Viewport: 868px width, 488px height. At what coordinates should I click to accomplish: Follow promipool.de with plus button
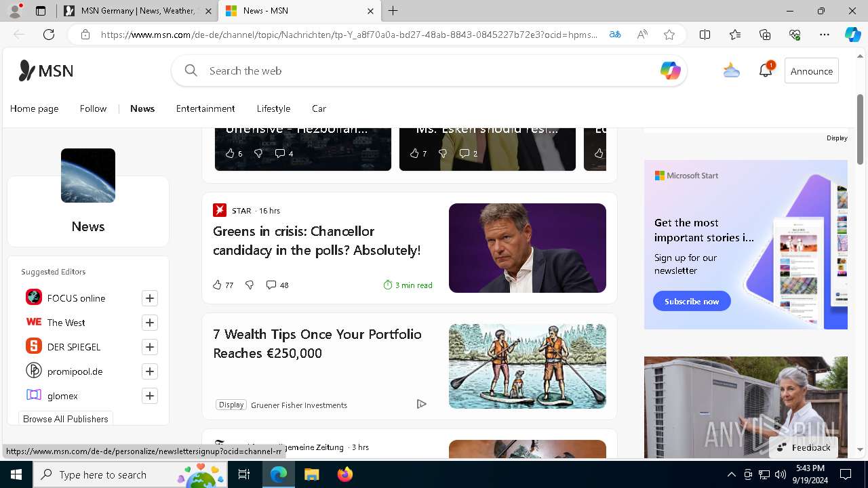tap(150, 371)
